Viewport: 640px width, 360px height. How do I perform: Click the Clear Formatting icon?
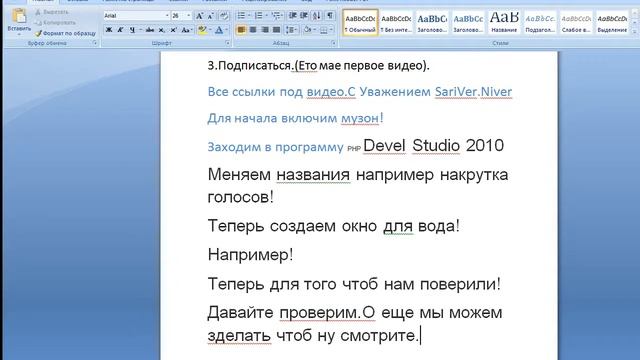224,16
